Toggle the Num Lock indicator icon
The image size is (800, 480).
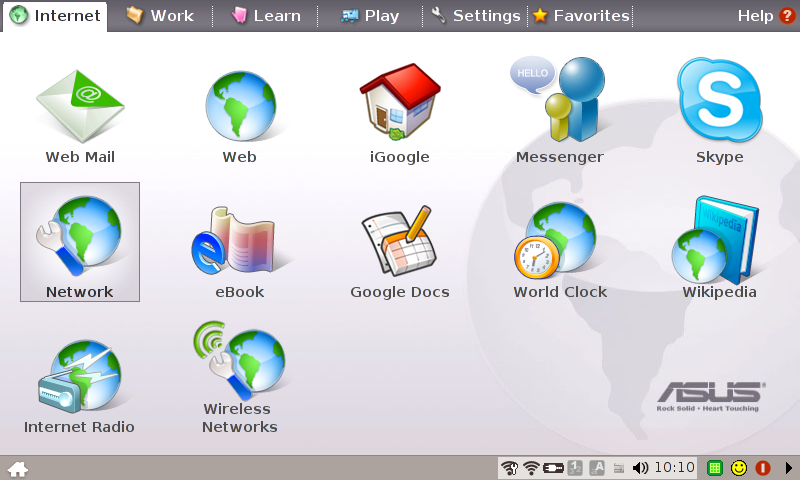click(575, 468)
